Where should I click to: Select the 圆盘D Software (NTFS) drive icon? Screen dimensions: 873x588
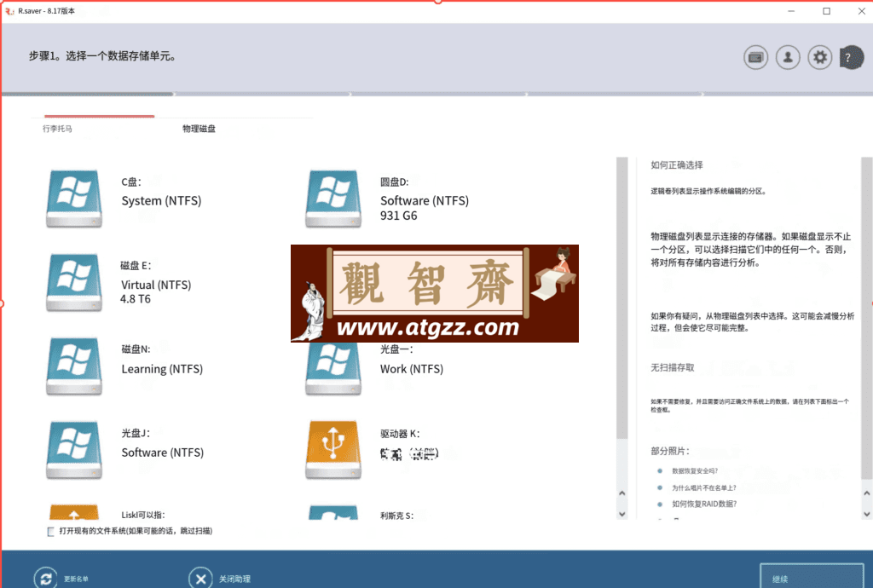[333, 199]
